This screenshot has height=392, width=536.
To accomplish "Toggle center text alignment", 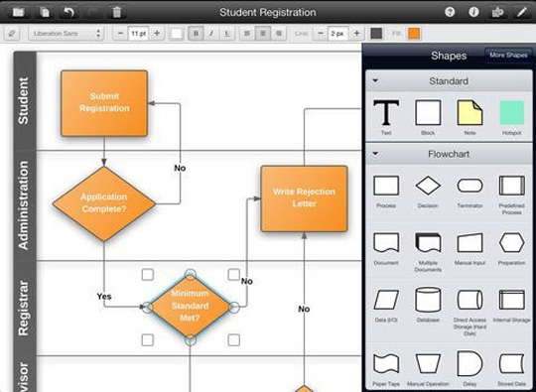I will point(263,34).
